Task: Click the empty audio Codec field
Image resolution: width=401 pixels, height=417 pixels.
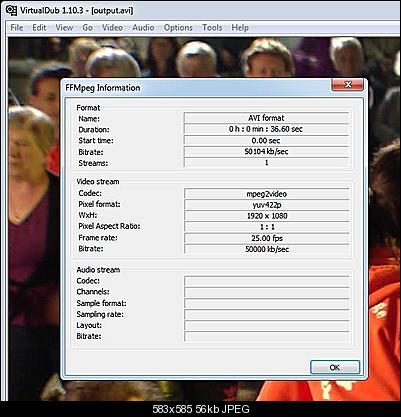Action: click(267, 281)
